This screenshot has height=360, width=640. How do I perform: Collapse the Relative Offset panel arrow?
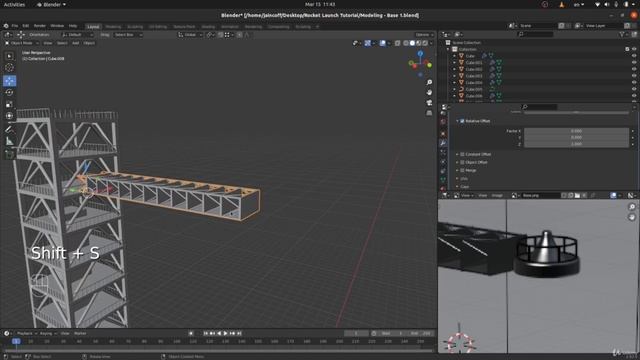pyautogui.click(x=457, y=121)
